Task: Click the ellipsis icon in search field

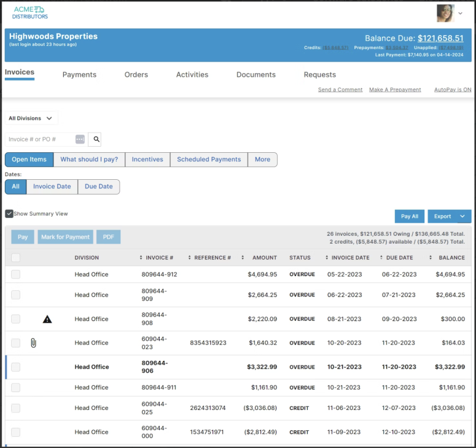Action: 80,139
